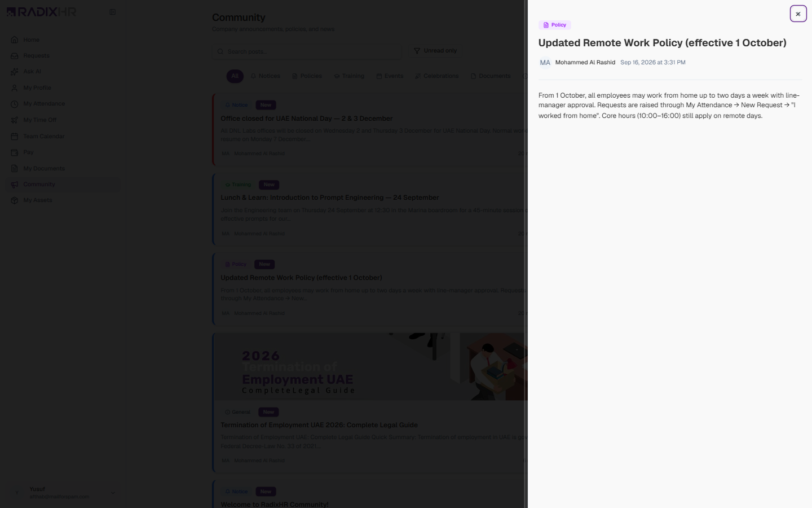Open Pay from its sidebar icon
This screenshot has height=508, width=812.
coord(15,152)
